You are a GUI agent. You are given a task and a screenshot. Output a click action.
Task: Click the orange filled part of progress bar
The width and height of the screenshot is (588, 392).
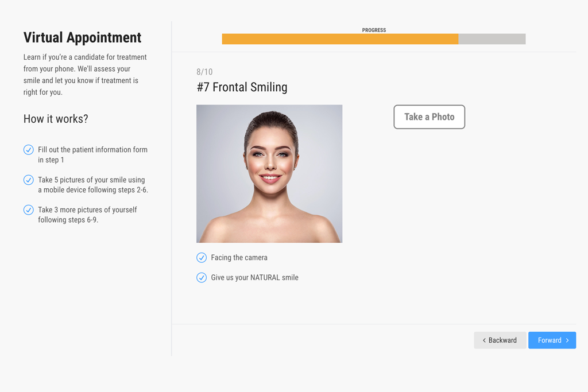tap(340, 39)
